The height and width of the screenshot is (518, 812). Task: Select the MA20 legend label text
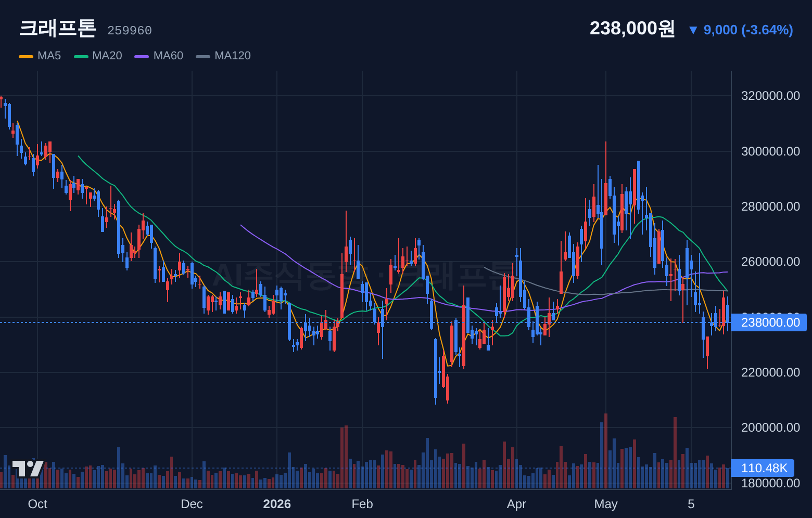107,56
